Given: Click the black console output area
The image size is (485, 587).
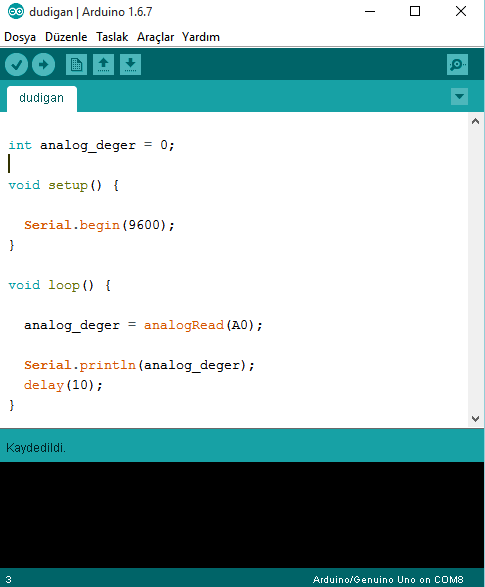Looking at the screenshot, I should pyautogui.click(x=242, y=515).
